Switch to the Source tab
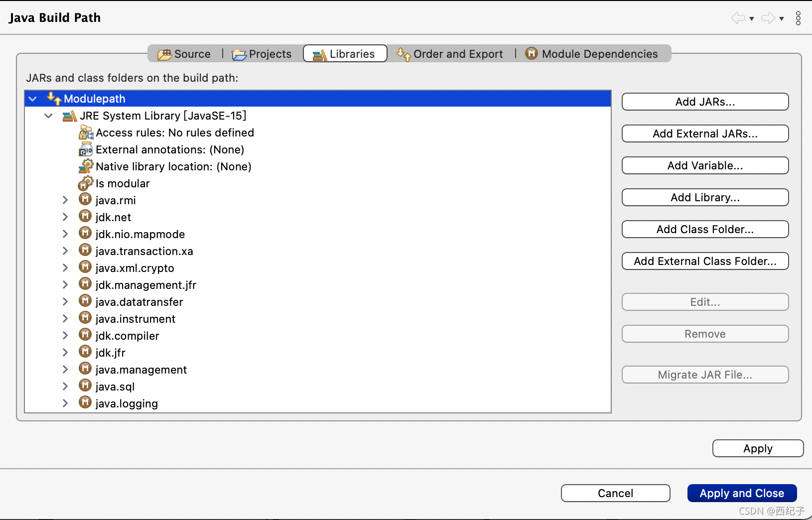This screenshot has height=520, width=812. click(184, 54)
